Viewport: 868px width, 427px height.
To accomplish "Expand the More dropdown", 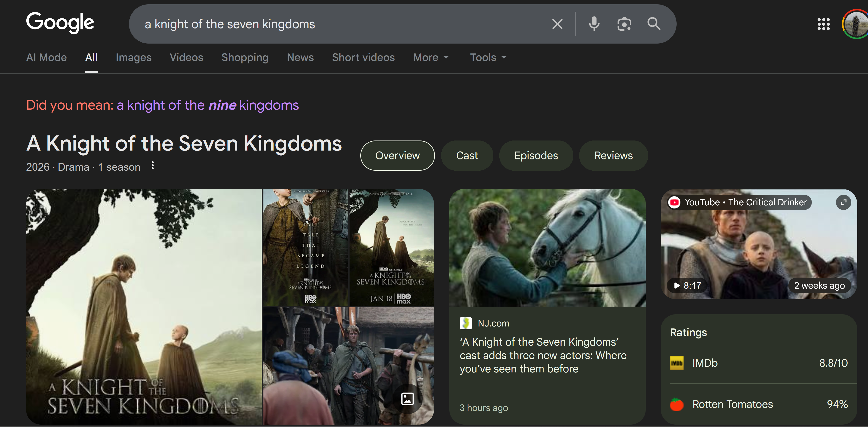I will coord(431,57).
